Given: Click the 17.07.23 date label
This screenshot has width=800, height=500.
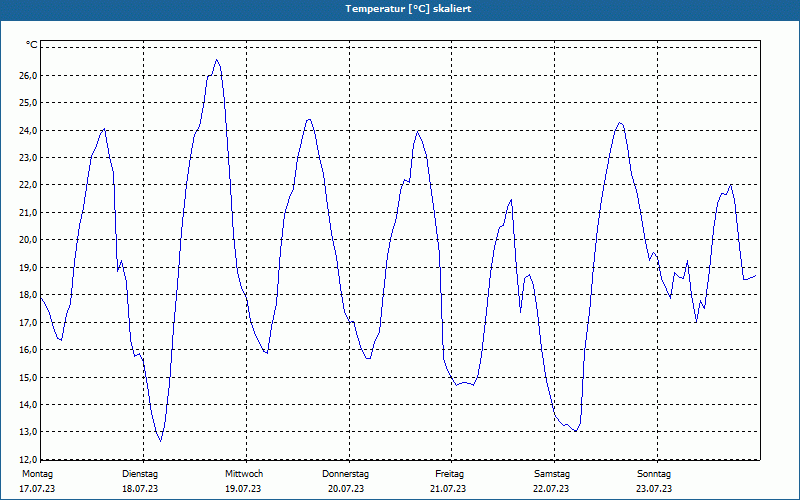Looking at the screenshot, I should 37,489.
